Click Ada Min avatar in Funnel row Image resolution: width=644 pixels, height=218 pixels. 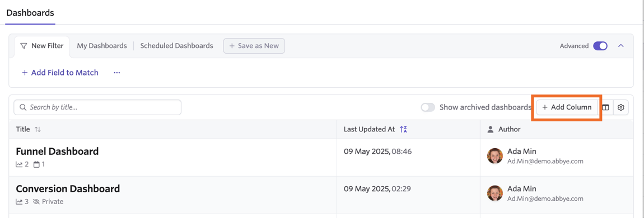pos(496,156)
